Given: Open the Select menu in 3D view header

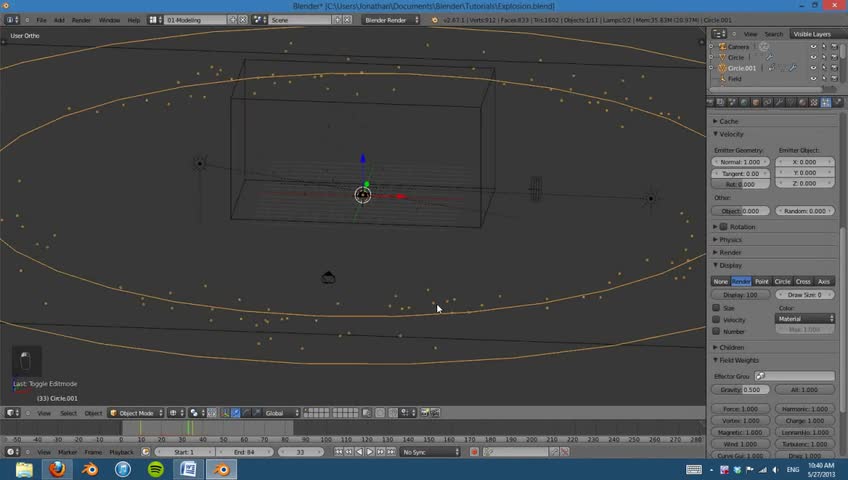Looking at the screenshot, I should point(68,413).
